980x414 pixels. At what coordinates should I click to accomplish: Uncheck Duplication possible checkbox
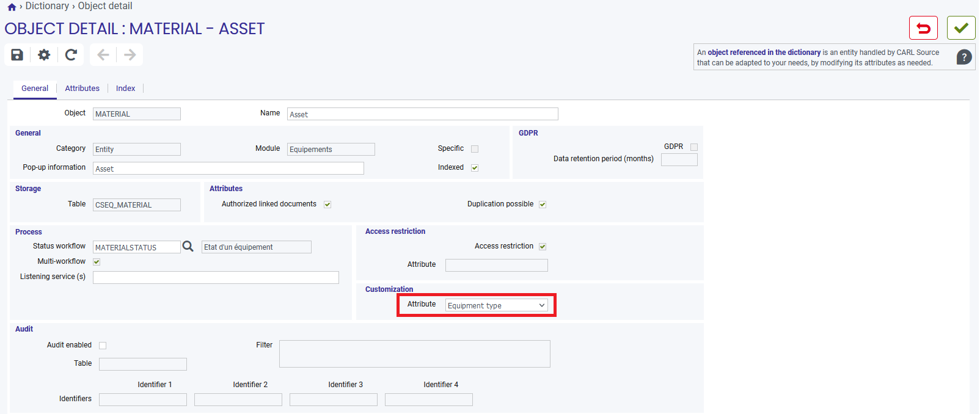tap(543, 205)
